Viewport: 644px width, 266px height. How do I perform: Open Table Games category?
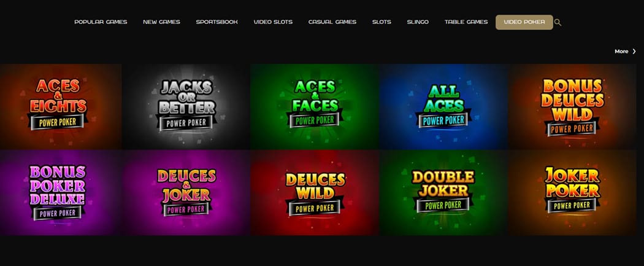click(x=466, y=22)
